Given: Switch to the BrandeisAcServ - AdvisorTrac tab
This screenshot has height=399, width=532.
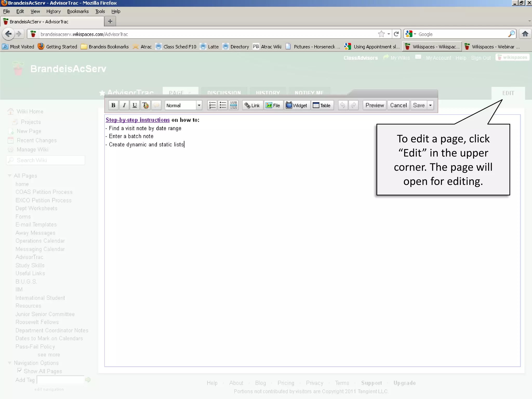Looking at the screenshot, I should point(52,22).
